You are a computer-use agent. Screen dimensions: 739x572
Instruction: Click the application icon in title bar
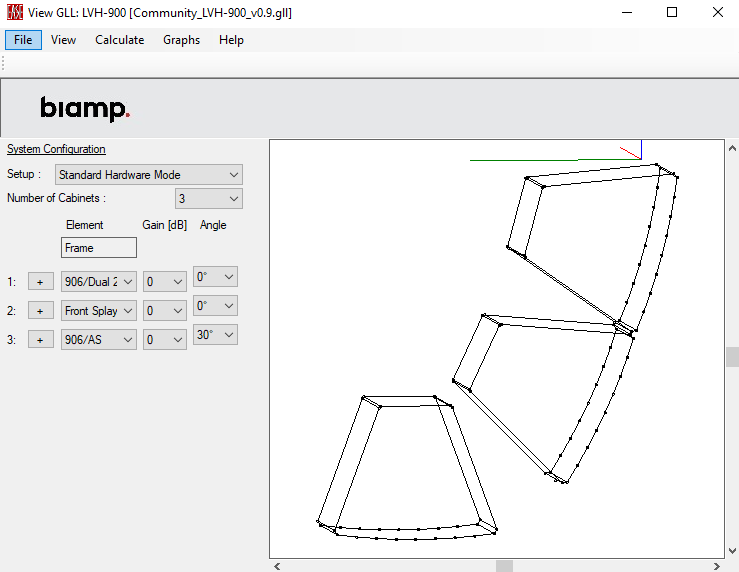pyautogui.click(x=15, y=12)
